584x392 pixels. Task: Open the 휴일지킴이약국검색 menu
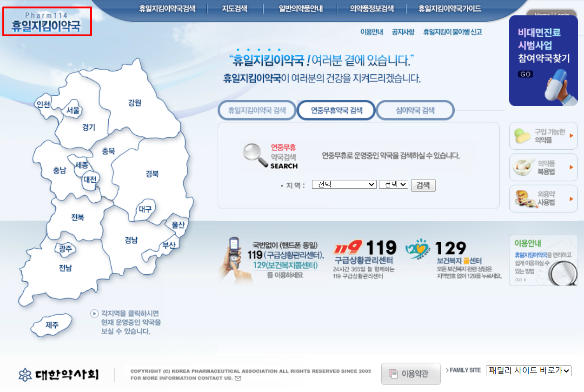click(x=167, y=8)
